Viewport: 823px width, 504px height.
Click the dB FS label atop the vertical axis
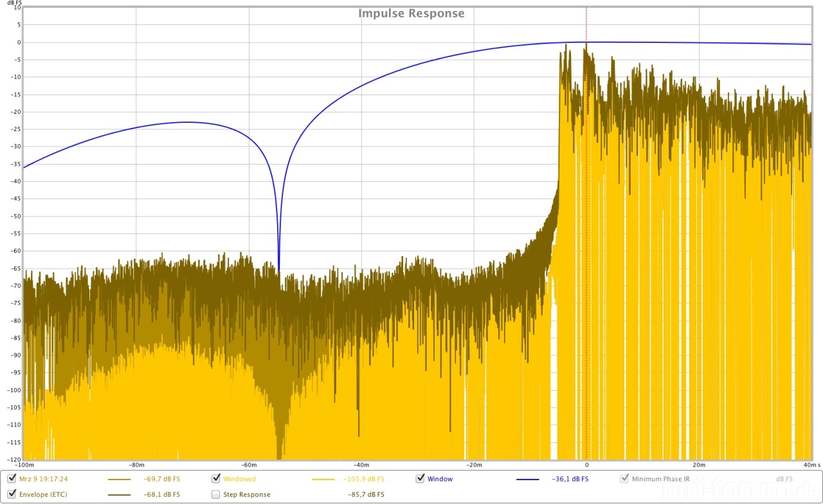click(13, 3)
